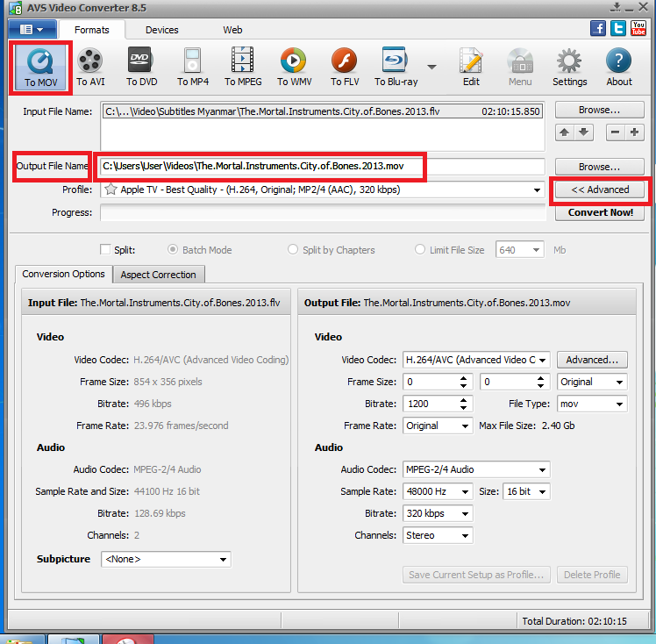This screenshot has width=656, height=644.
Task: Adjust frame height stepper arrows
Action: (x=540, y=382)
